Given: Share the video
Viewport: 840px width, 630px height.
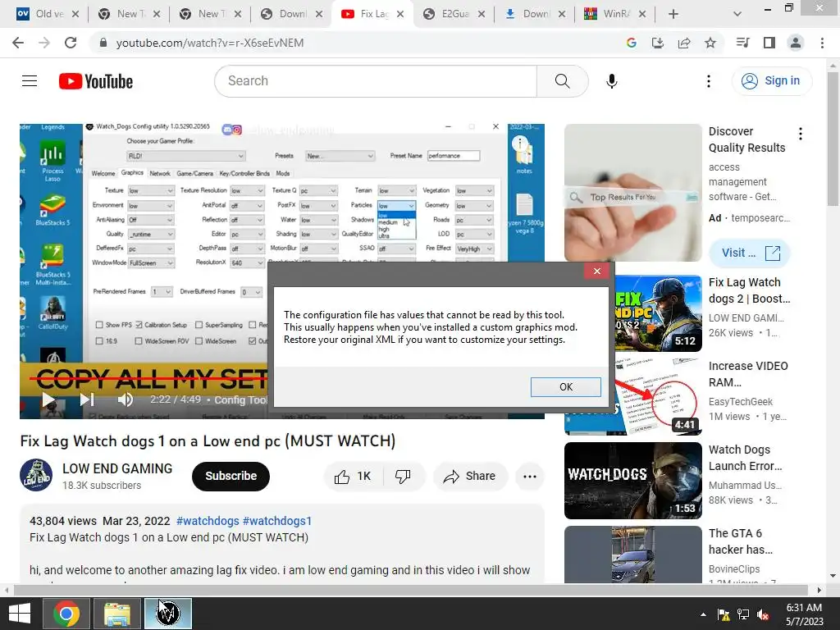Looking at the screenshot, I should coord(470,477).
